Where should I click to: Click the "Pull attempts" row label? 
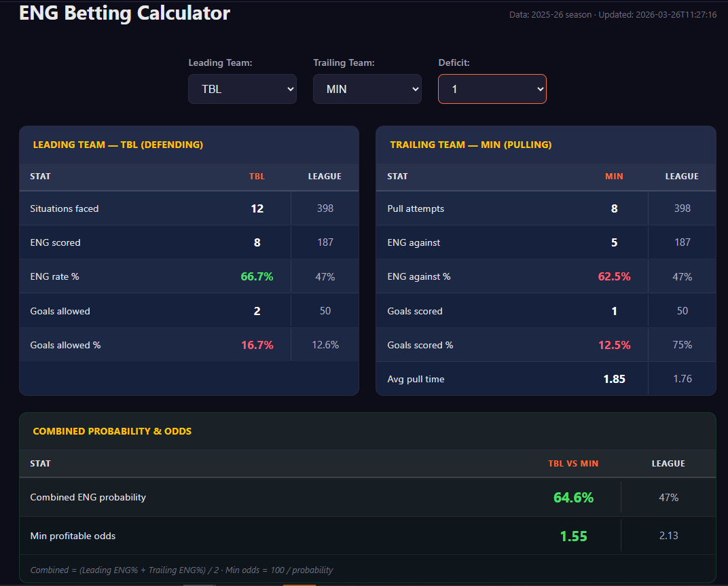tap(416, 209)
